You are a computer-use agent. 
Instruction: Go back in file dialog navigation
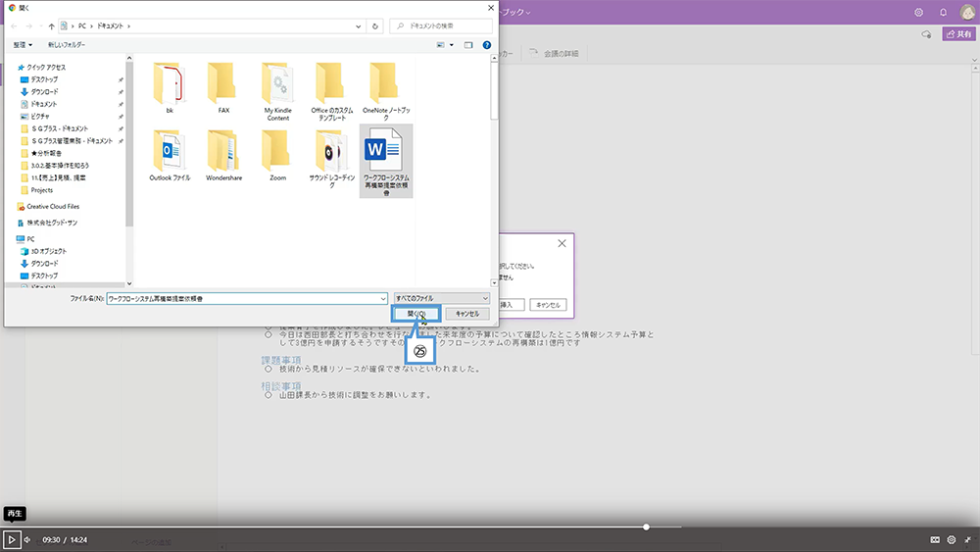click(x=14, y=26)
